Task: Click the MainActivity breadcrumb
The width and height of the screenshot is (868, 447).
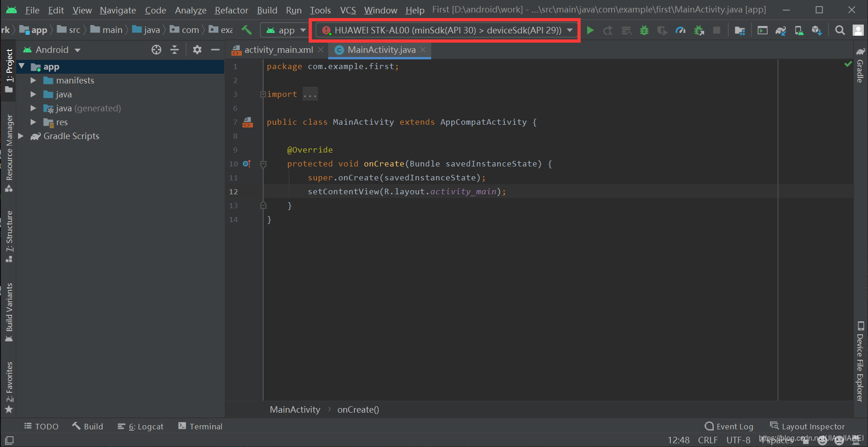Action: click(x=295, y=409)
